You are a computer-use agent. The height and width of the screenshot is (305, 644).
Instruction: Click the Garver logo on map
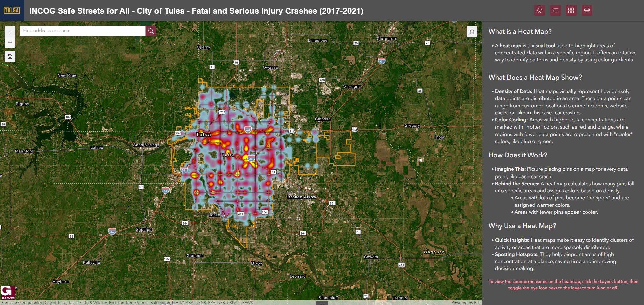(x=8, y=293)
